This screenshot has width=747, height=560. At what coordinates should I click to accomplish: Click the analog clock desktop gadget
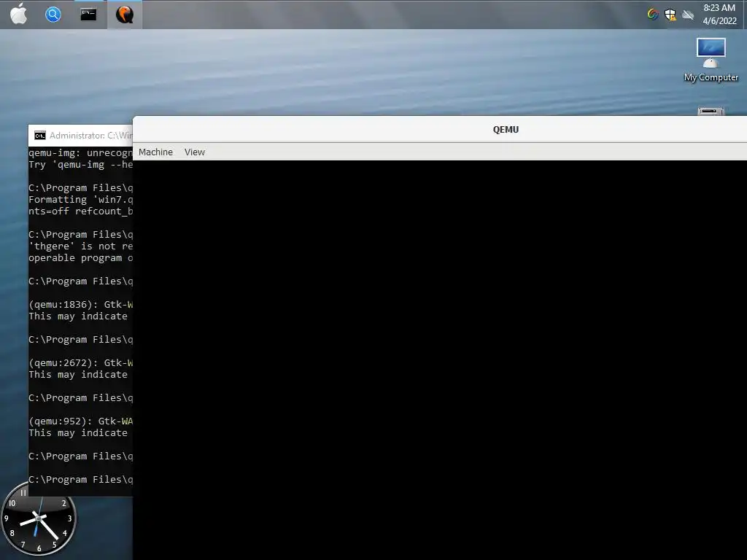click(x=39, y=519)
